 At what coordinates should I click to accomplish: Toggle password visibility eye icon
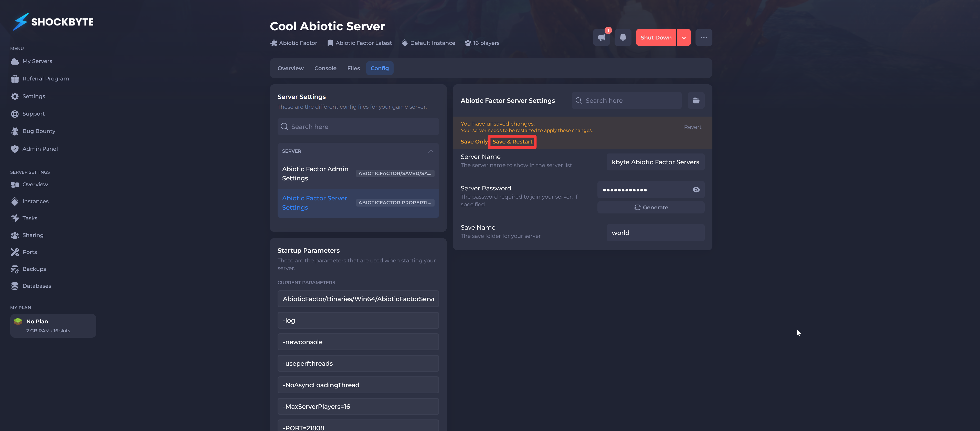tap(696, 190)
